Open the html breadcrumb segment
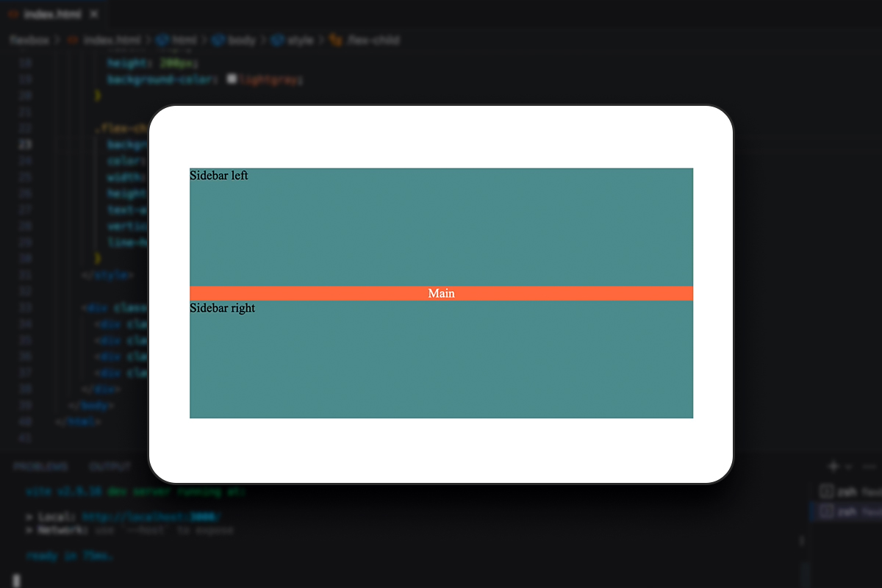The height and width of the screenshot is (588, 882). (178, 40)
